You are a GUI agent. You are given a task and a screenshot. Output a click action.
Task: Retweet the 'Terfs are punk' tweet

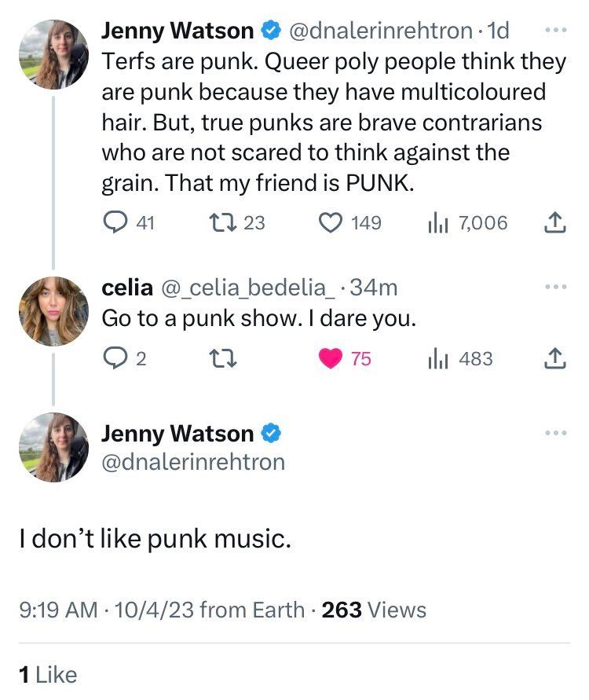[x=221, y=223]
